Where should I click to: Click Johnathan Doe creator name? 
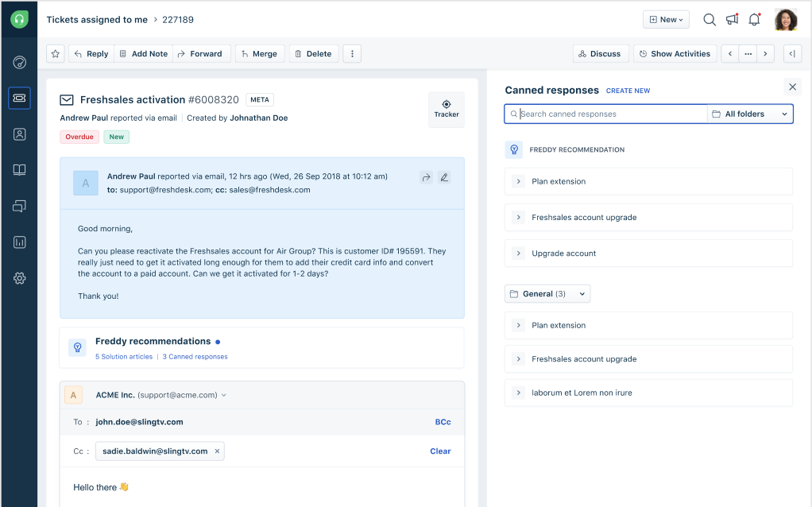pyautogui.click(x=258, y=118)
